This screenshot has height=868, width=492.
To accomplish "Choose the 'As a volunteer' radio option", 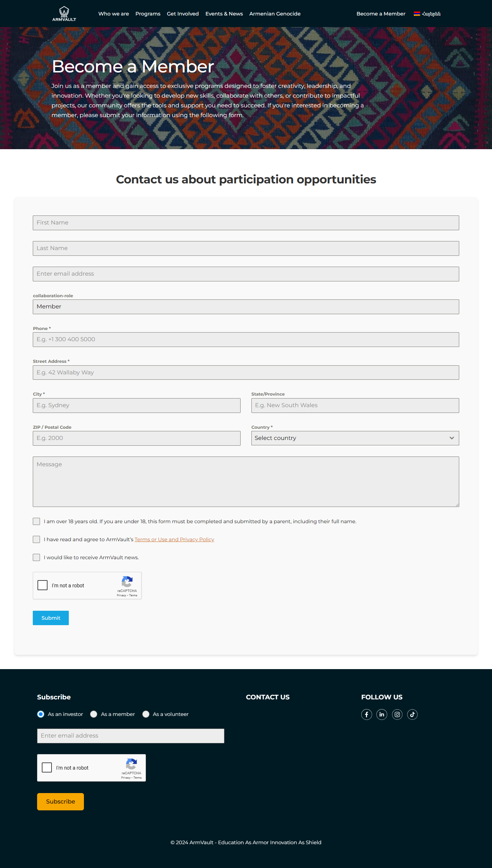I will tap(146, 714).
